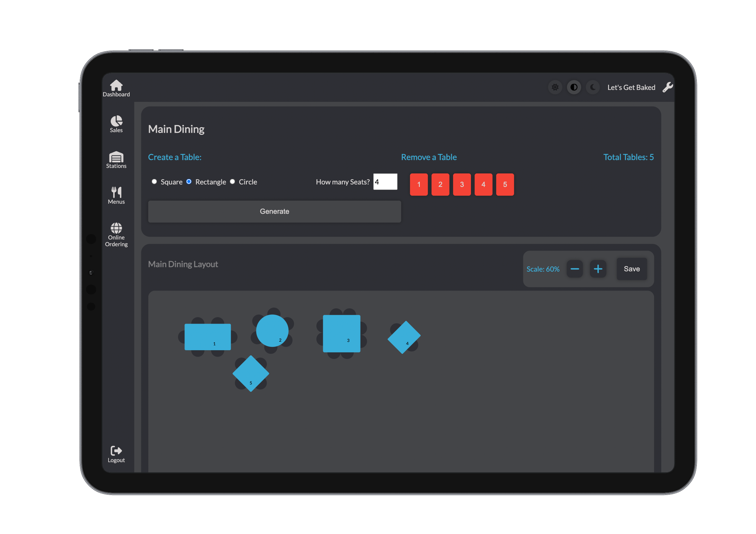Decrease layout scale with minus
Viewport: 756px width, 534px height.
pyautogui.click(x=575, y=269)
